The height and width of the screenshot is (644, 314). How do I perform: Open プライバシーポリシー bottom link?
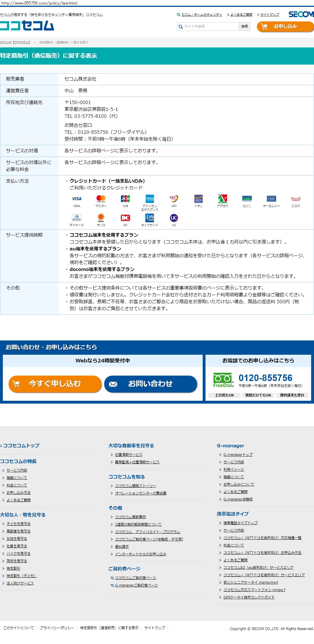(57, 628)
